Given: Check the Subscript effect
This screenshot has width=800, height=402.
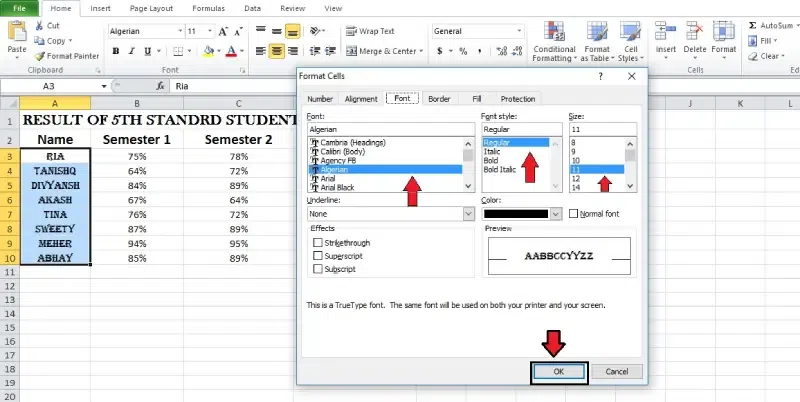Looking at the screenshot, I should pyautogui.click(x=318, y=269).
